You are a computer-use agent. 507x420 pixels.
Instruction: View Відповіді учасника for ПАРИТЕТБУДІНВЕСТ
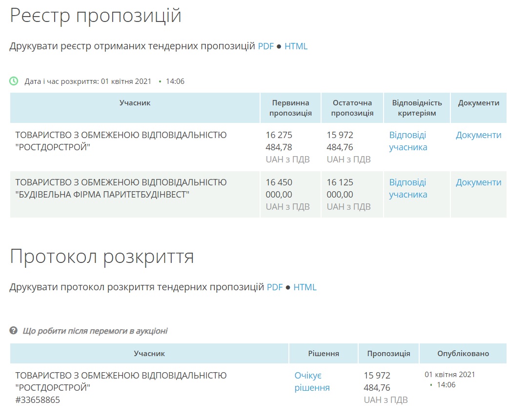(408, 188)
